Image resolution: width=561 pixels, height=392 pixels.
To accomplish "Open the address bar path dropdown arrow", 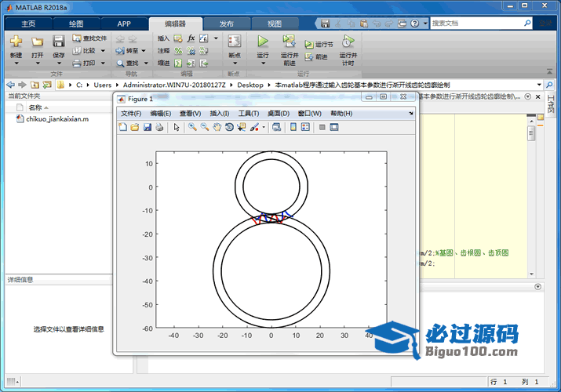I will (x=539, y=85).
